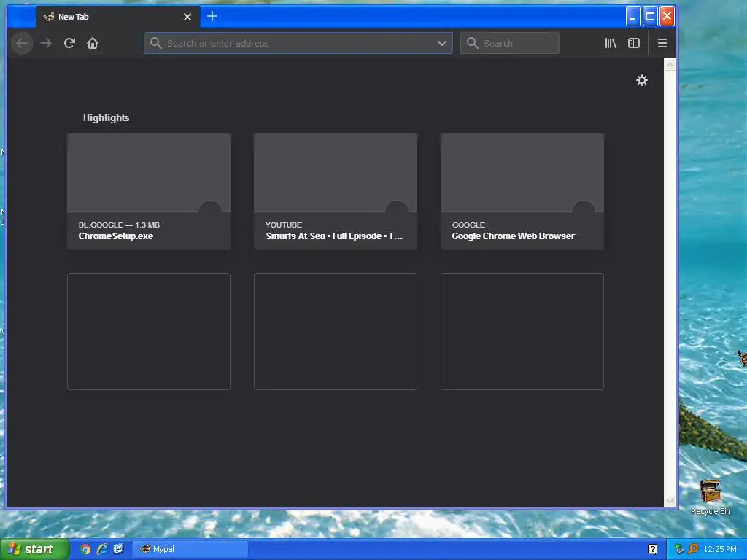Image resolution: width=747 pixels, height=560 pixels.
Task: Select the New Tab tab
Action: (117, 17)
